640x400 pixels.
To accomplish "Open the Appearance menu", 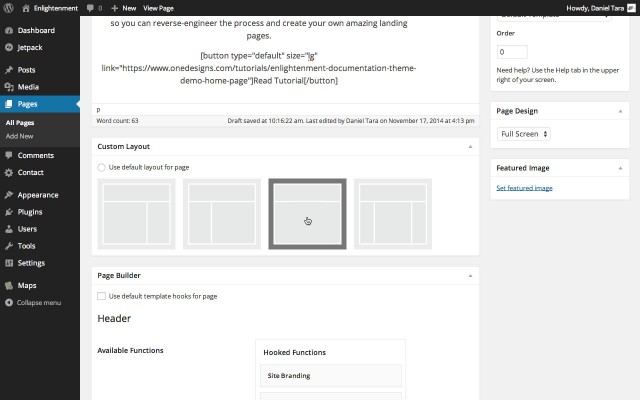I will point(38,195).
